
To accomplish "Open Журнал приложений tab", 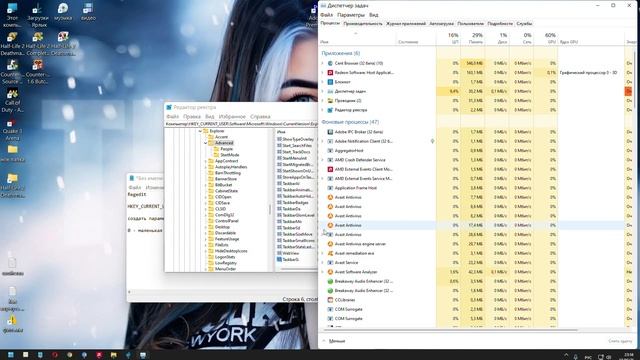I will tap(406, 24).
